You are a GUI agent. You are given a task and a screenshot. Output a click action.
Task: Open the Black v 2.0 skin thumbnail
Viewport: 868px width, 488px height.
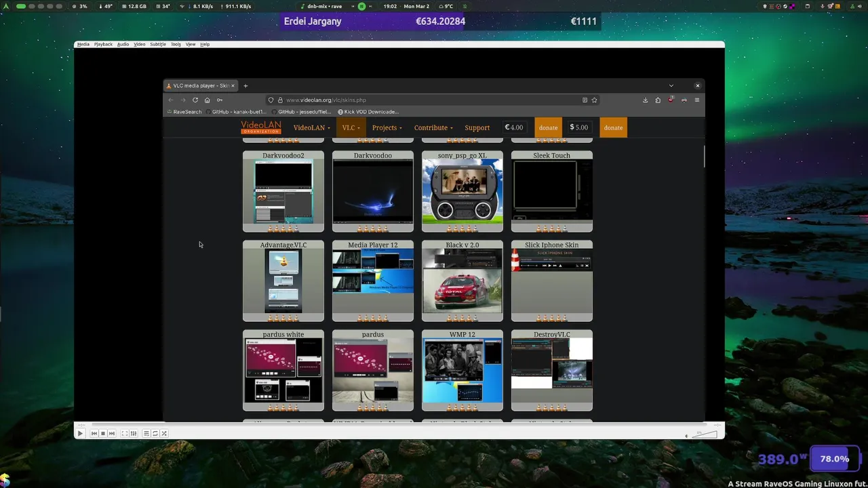(x=462, y=281)
